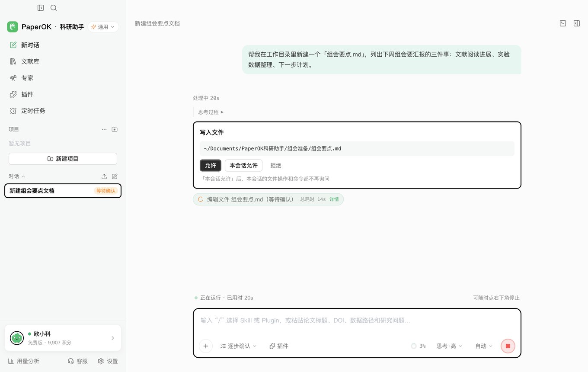Open the 通用 mode dropdown
Image resolution: width=588 pixels, height=372 pixels.
click(x=103, y=27)
